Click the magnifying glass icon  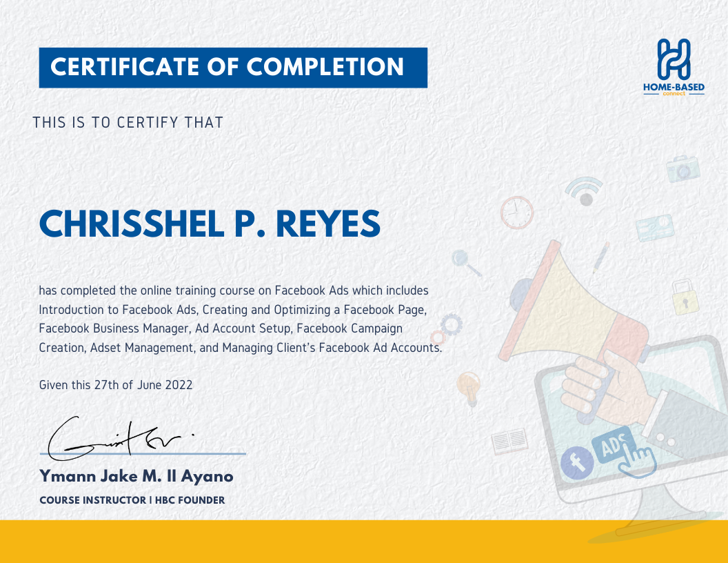466,263
